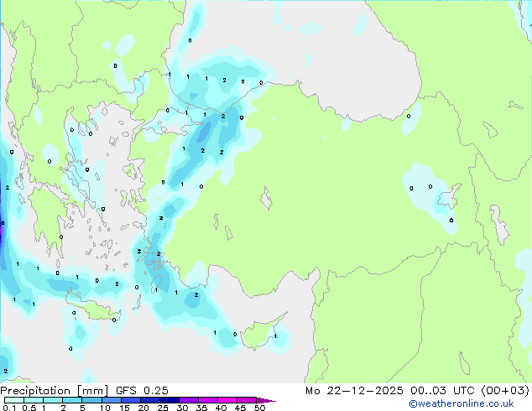532x411 pixels.
Task: Click the '25' legend scale label
Action: pyautogui.click(x=163, y=408)
